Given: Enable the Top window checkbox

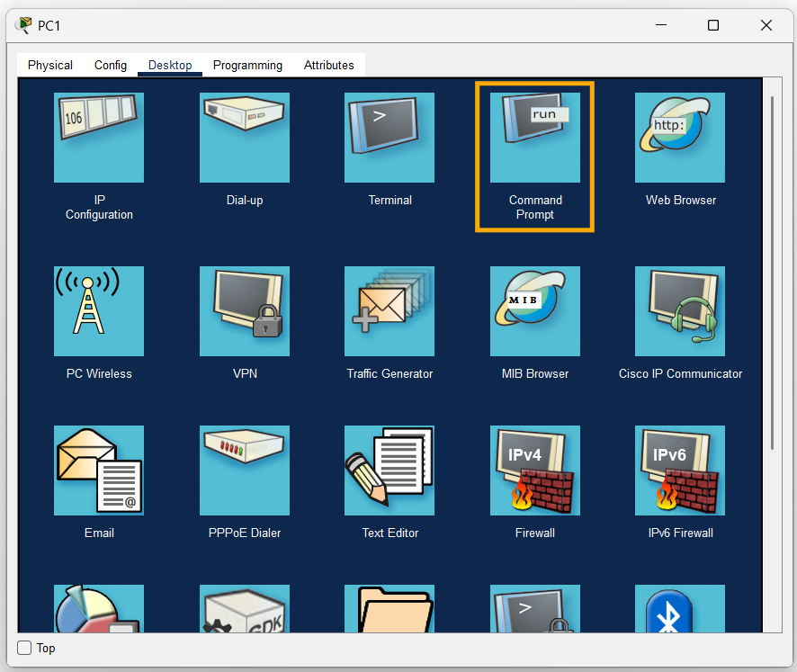Looking at the screenshot, I should tap(22, 648).
